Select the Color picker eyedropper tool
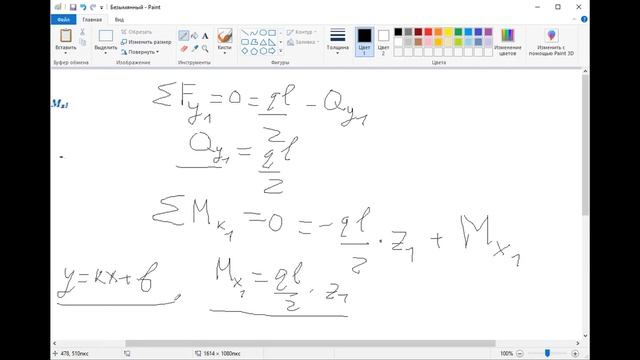This screenshot has width=640, height=360. 195,49
